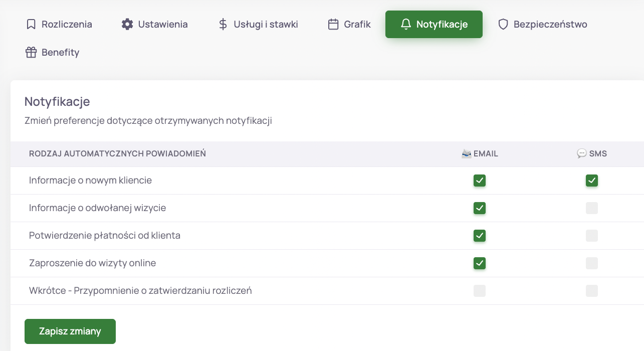Click row label Potwierdzenie płatności od klienta
The width and height of the screenshot is (644, 351).
click(x=105, y=236)
